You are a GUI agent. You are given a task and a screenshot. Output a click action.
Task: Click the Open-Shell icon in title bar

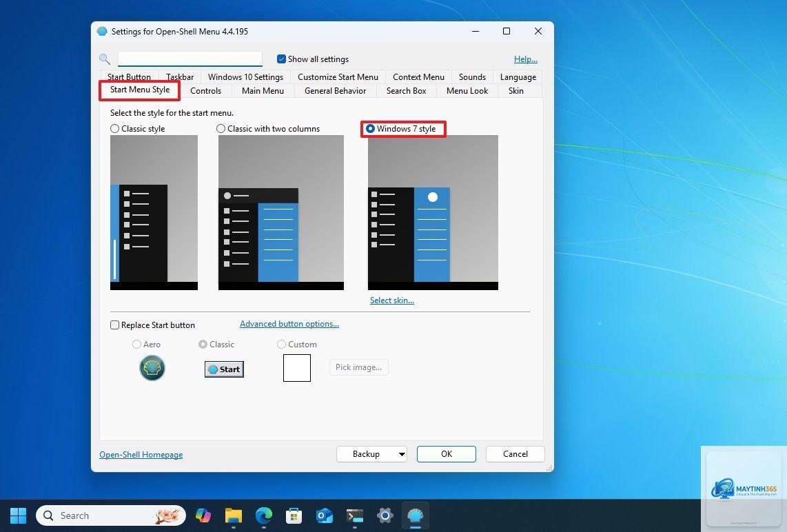(102, 31)
